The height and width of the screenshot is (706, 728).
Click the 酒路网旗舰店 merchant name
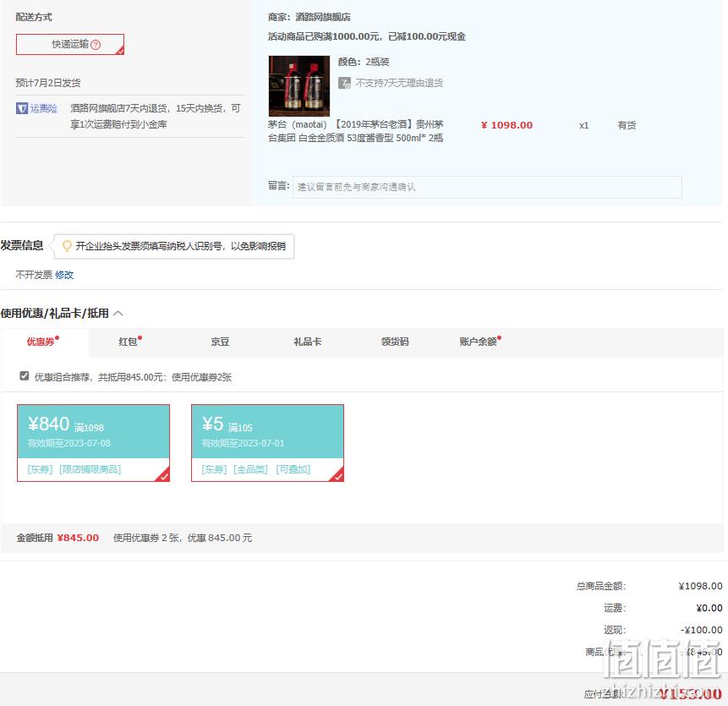323,17
